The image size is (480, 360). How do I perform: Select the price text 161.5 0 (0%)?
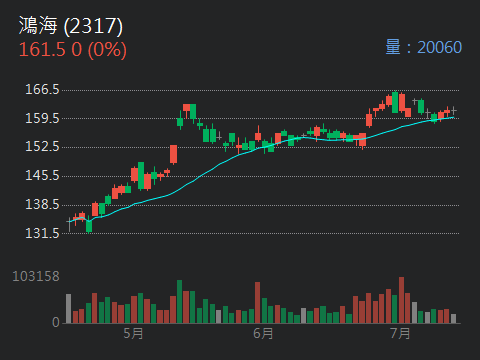click(73, 50)
